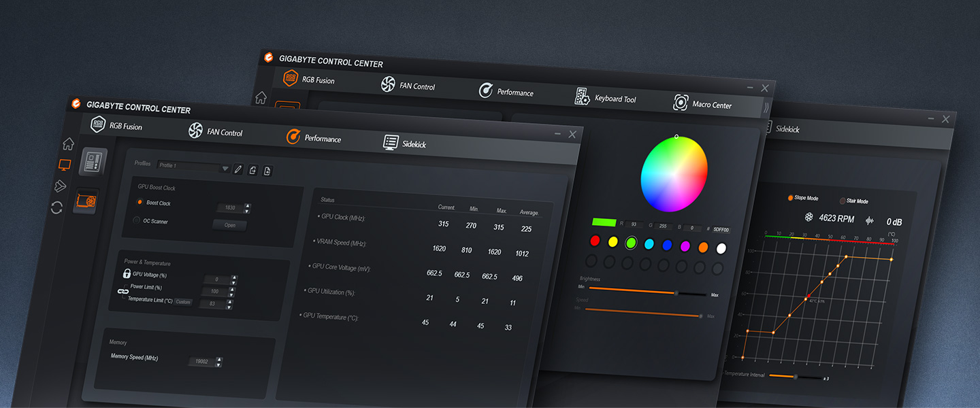Pick the red preset color swatch

[x=595, y=241]
